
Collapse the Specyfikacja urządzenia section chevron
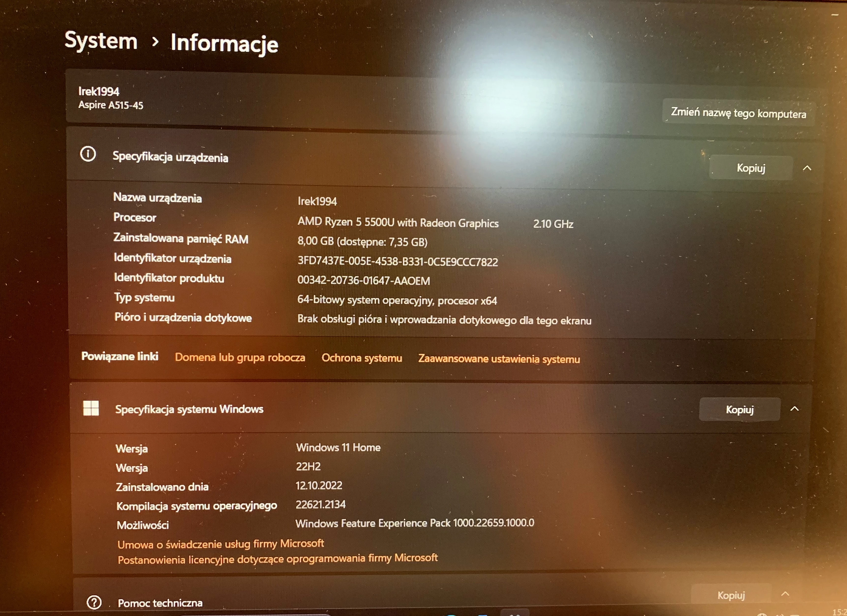click(807, 168)
